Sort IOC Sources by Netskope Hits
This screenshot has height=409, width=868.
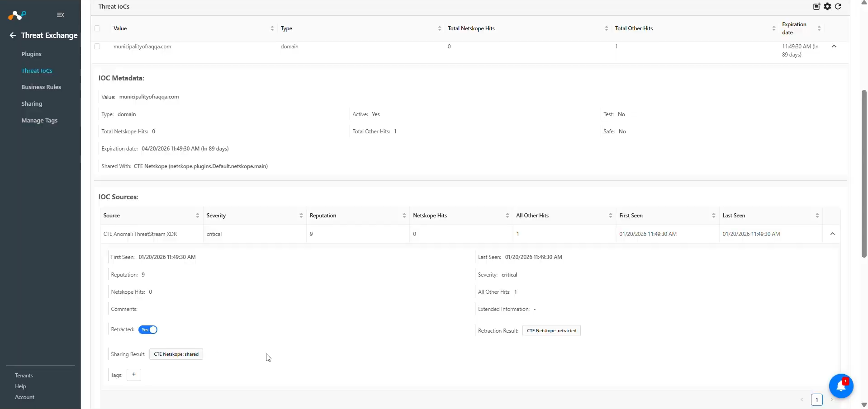508,216
